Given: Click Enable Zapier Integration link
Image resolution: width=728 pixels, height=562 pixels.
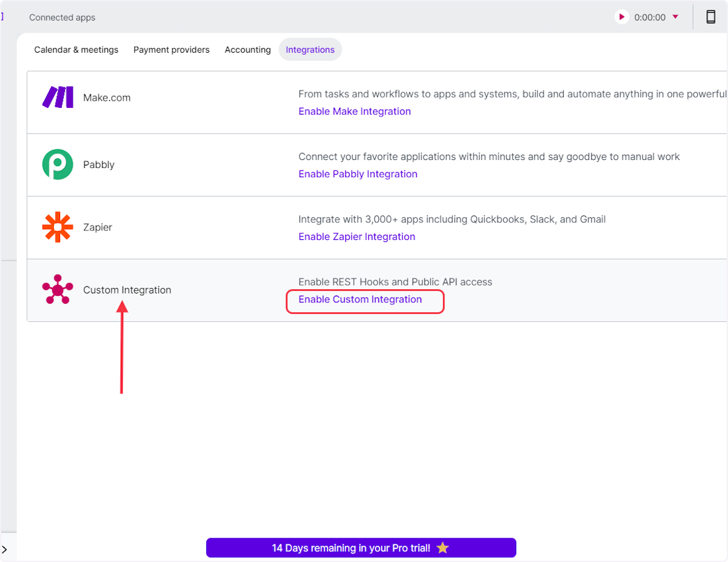Looking at the screenshot, I should pyautogui.click(x=357, y=236).
